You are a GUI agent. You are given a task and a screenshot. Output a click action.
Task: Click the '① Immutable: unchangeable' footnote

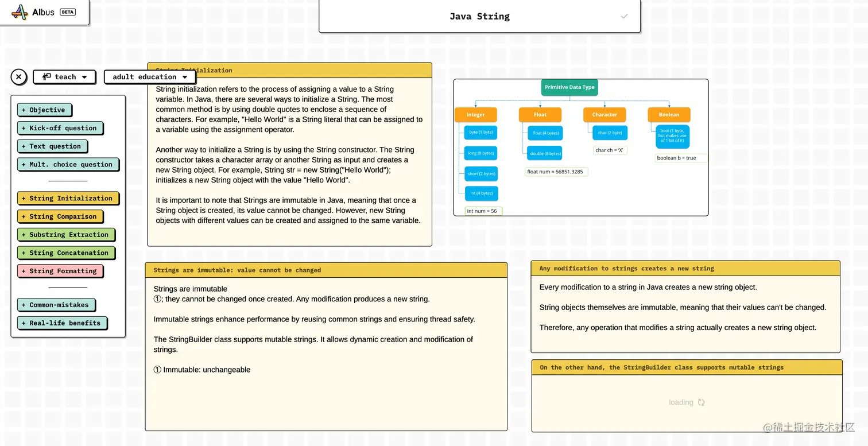[202, 370]
